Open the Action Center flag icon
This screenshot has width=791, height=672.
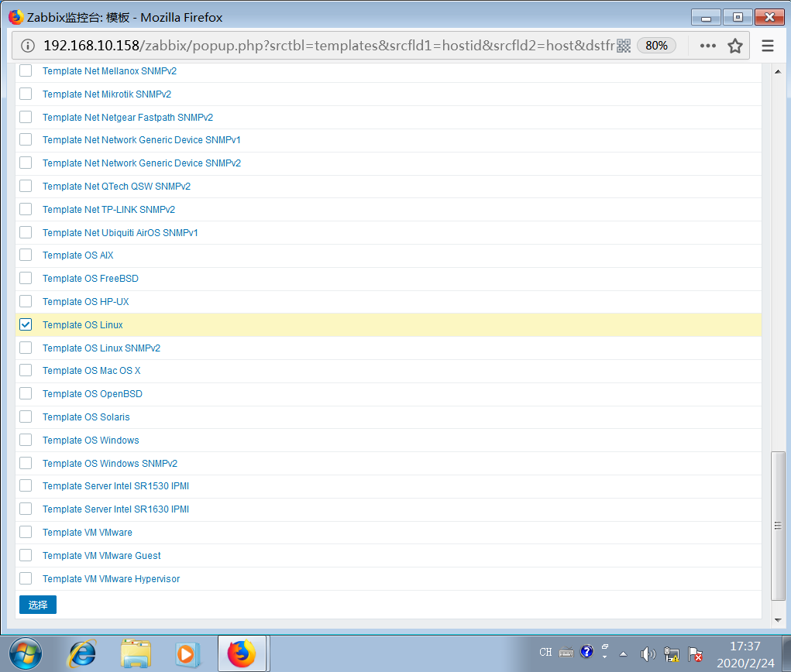point(695,654)
